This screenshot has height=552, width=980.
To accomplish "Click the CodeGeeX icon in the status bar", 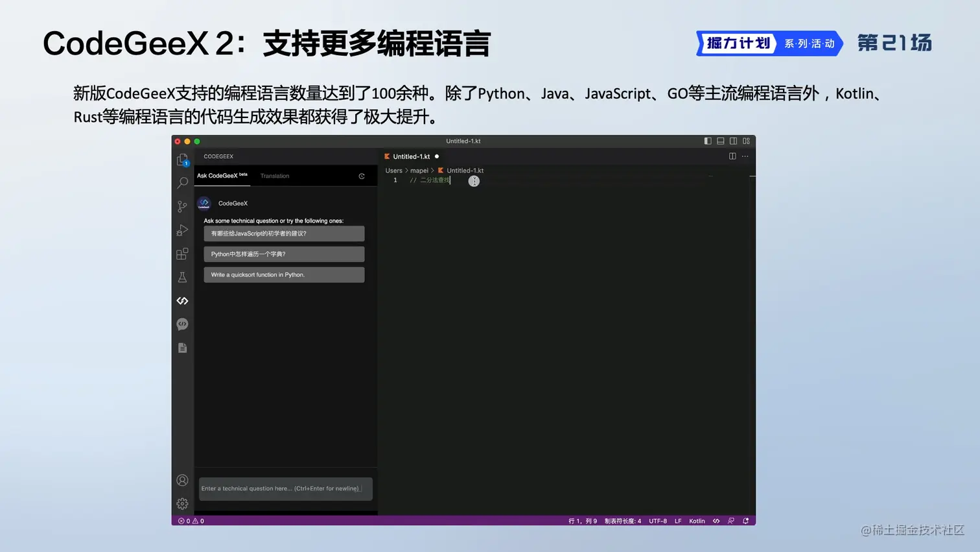I will pyautogui.click(x=716, y=521).
